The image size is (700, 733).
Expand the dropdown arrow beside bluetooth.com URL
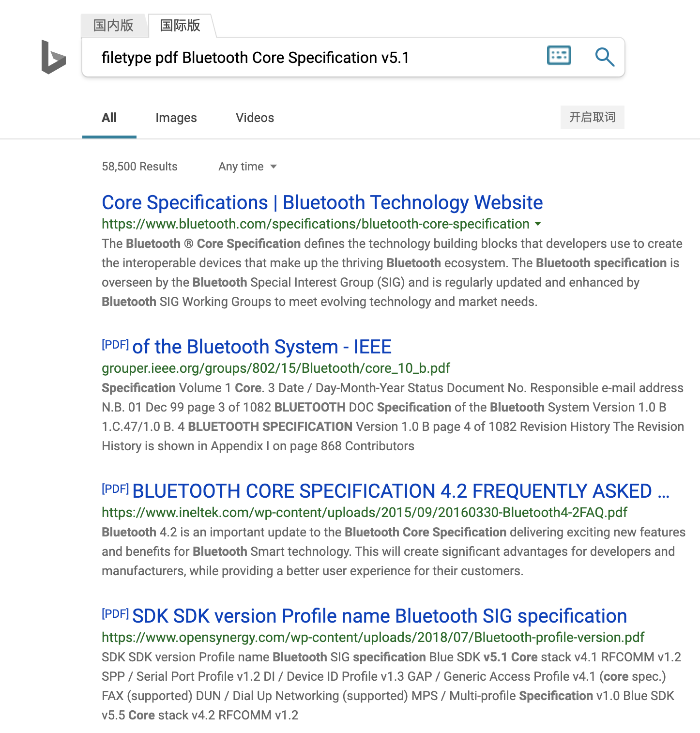pos(538,224)
